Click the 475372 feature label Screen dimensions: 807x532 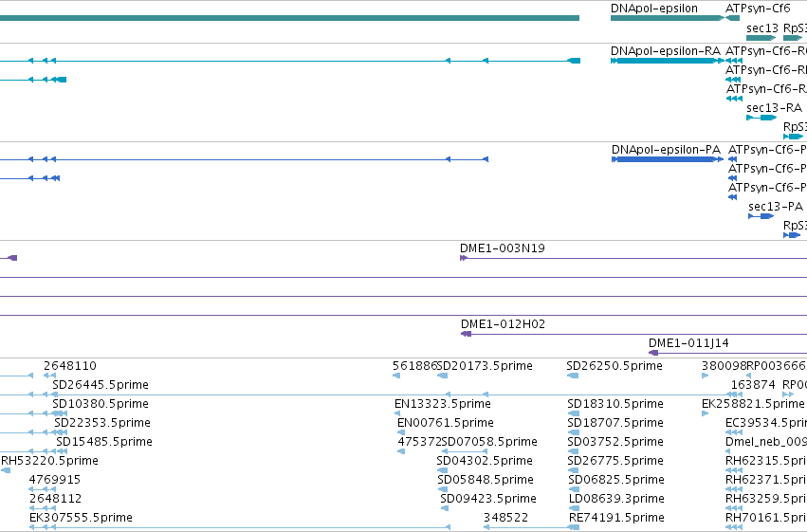420,442
